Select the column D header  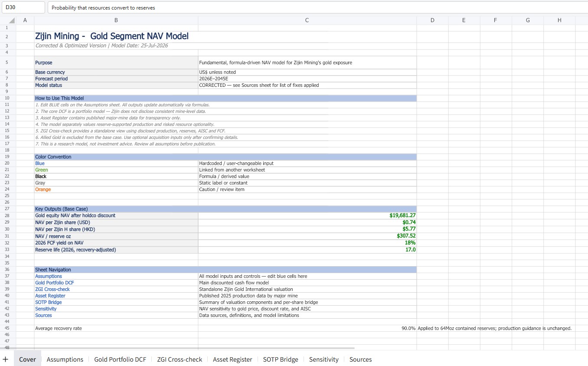click(432, 20)
